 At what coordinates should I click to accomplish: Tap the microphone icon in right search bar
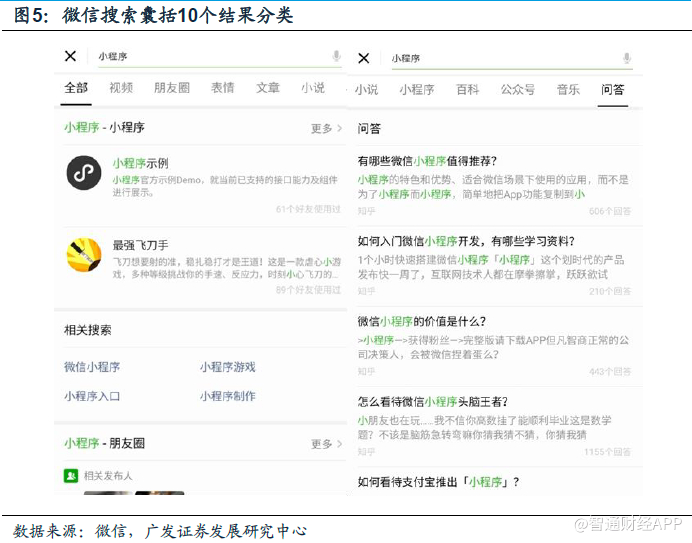[627, 58]
